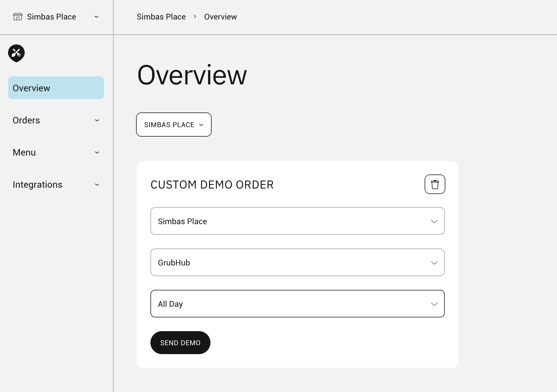Click the Menu sidebar item
The image size is (557, 392).
[24, 152]
